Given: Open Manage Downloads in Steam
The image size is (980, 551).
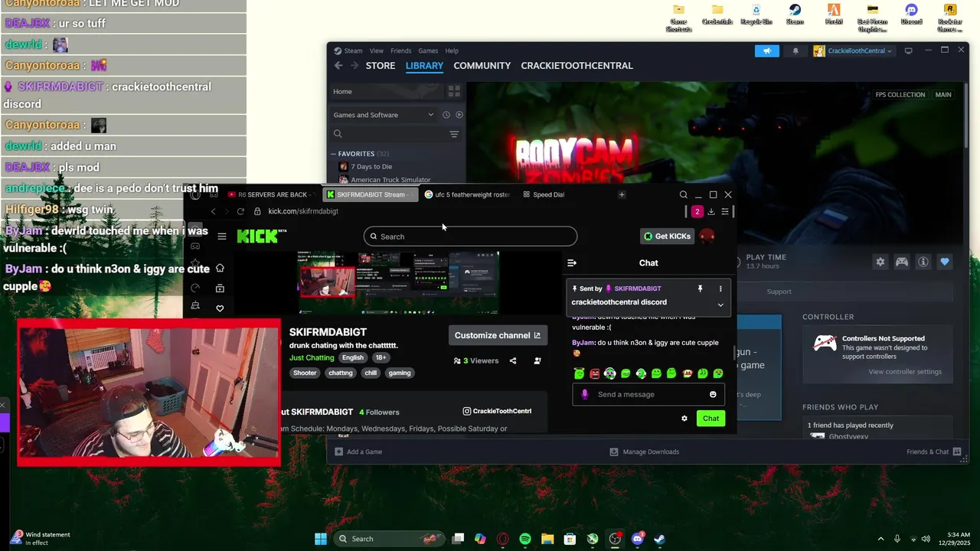Looking at the screenshot, I should (644, 452).
